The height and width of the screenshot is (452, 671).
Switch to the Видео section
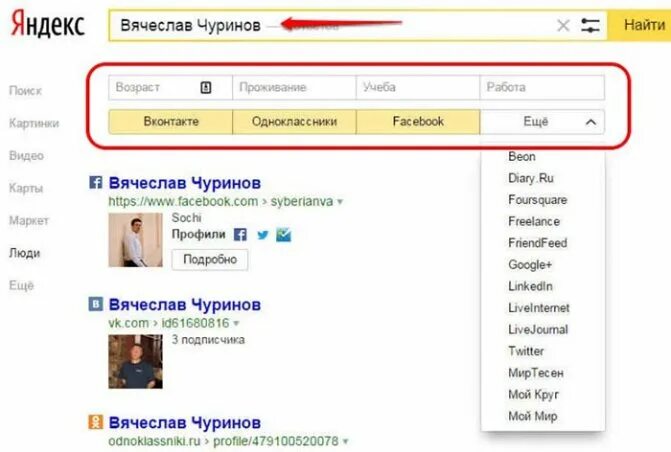coord(26,156)
